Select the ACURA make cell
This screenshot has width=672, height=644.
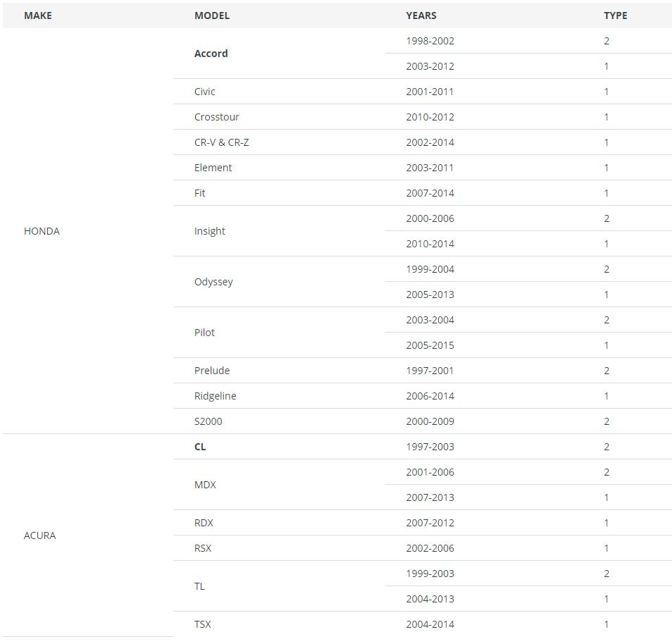point(39,535)
